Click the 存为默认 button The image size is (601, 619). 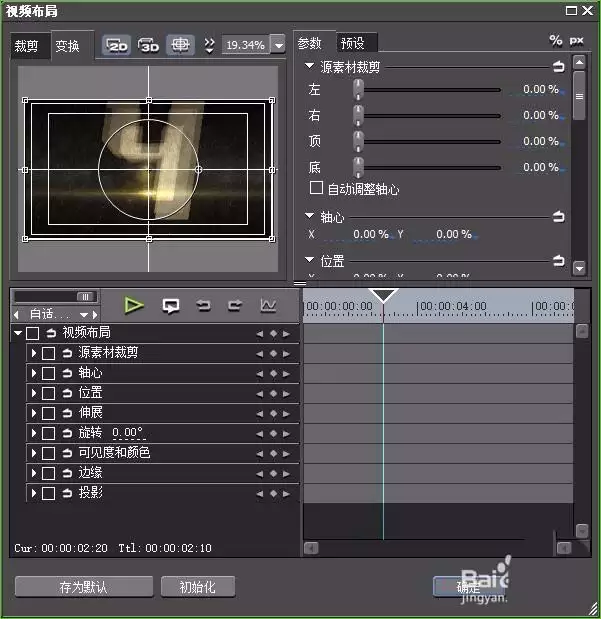[84, 587]
